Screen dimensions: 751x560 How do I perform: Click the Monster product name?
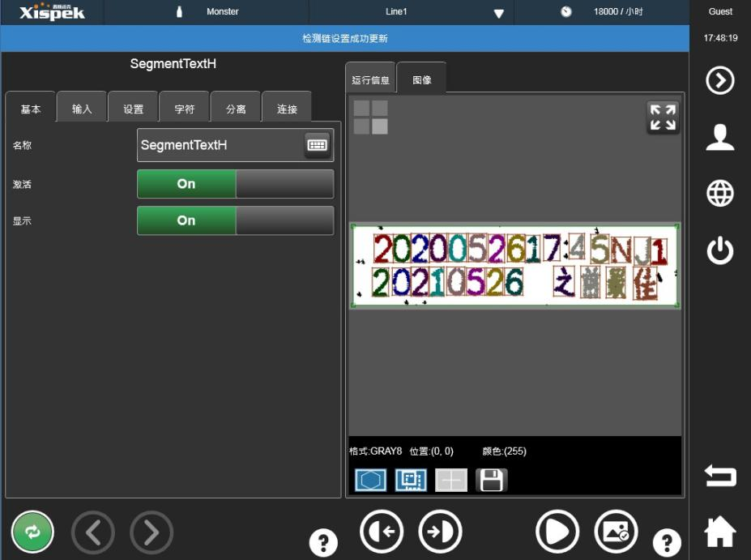tap(222, 11)
